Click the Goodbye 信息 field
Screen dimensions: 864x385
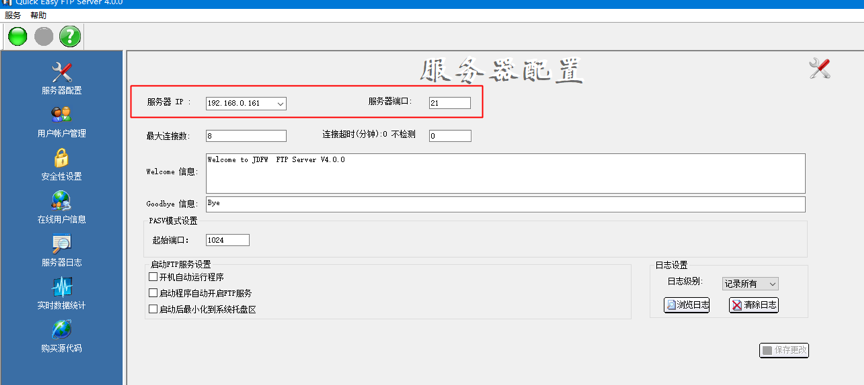click(505, 204)
